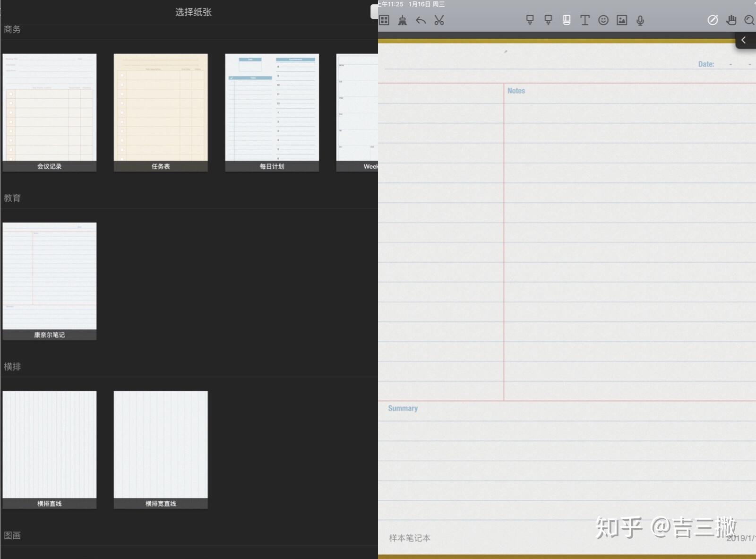Choose the 康奈尔笔记 paper template
Screen dimensions: 756x559
(x=50, y=281)
